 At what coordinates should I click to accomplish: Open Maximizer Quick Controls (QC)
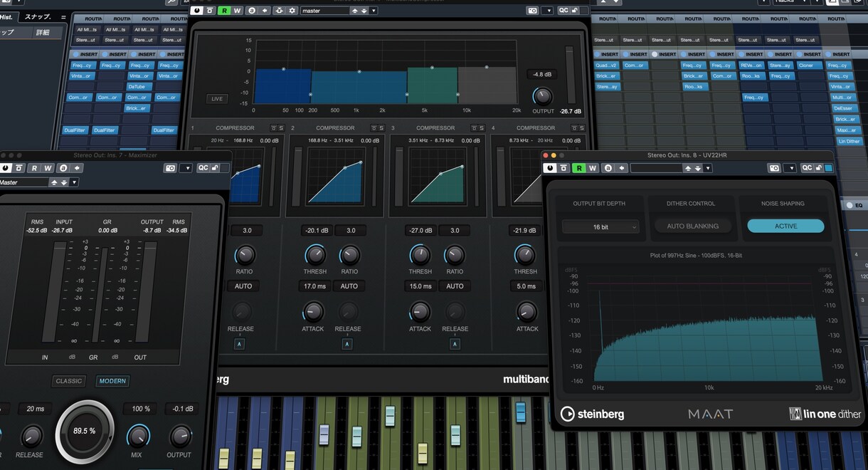point(203,168)
